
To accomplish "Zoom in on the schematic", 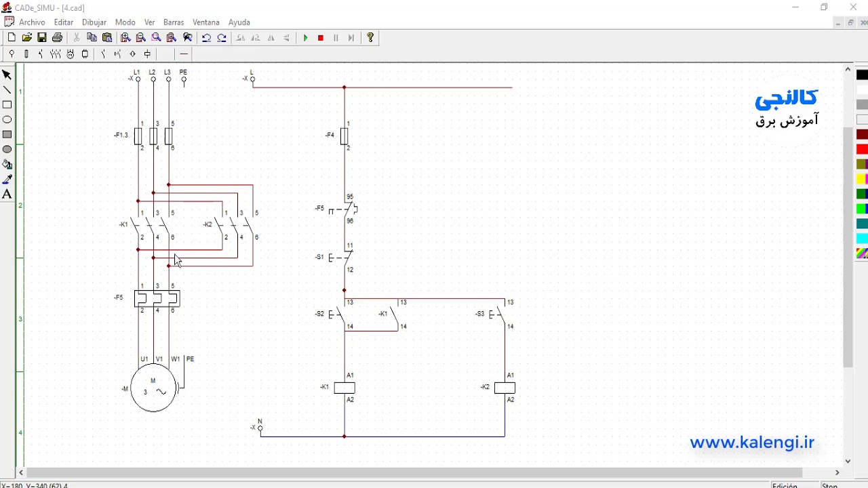I will pos(125,38).
